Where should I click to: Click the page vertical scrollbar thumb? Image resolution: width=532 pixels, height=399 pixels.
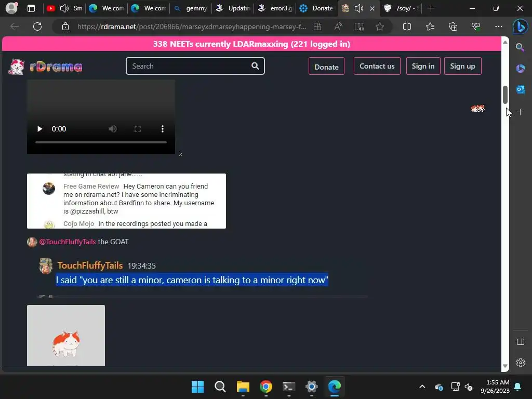pos(505,95)
